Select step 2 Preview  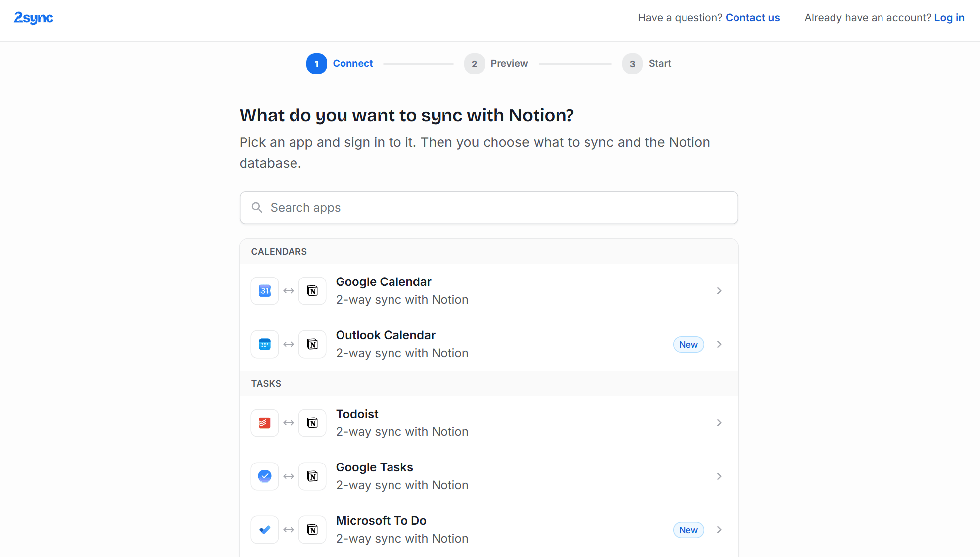pyautogui.click(x=496, y=64)
